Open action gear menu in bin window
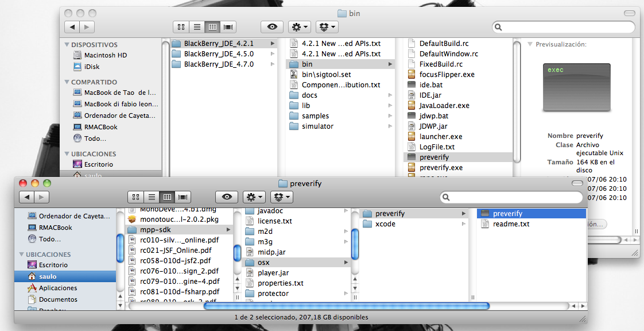644x331 pixels. pos(300,27)
